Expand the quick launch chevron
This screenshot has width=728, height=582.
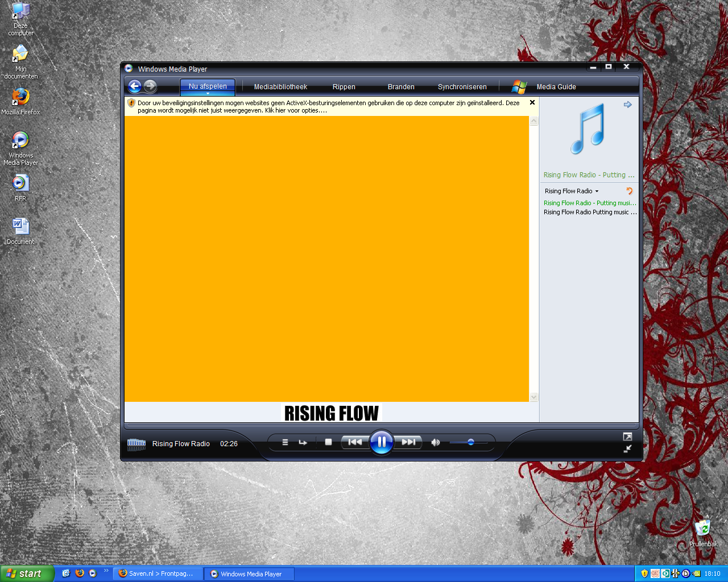106,571
